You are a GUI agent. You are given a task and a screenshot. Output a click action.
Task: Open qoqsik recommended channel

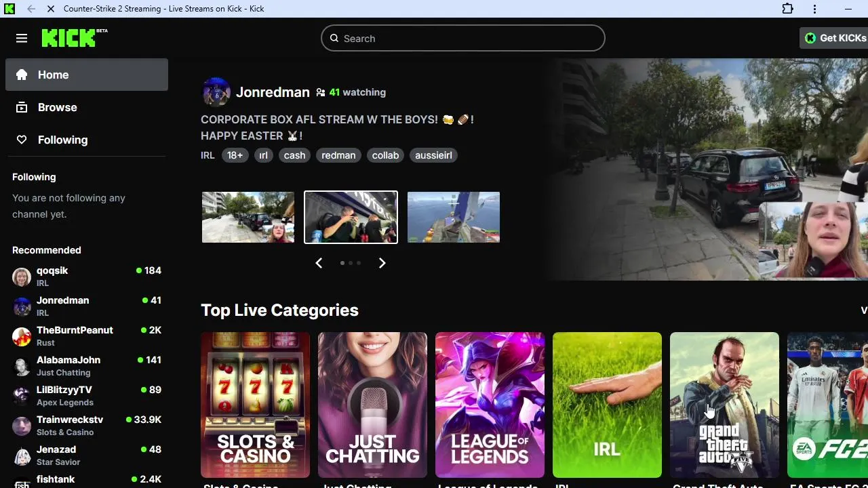point(87,277)
